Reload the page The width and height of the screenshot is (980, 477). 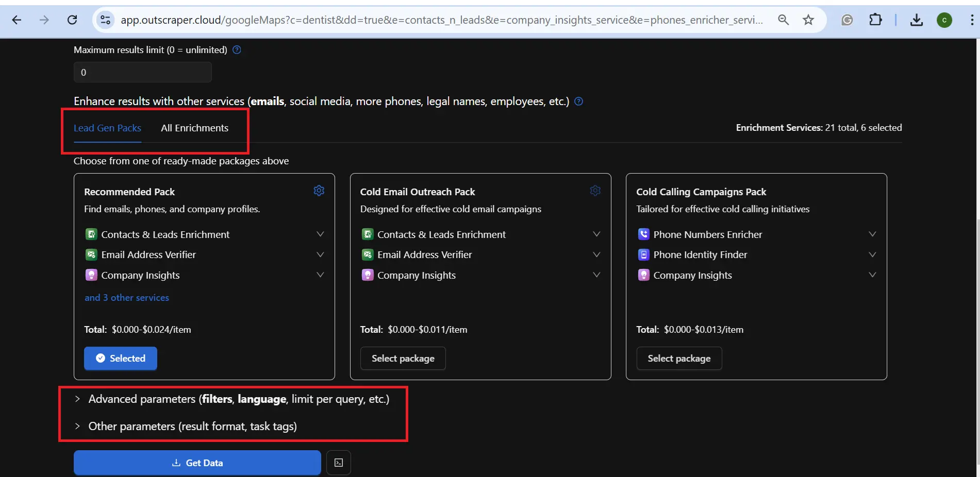(x=72, y=20)
